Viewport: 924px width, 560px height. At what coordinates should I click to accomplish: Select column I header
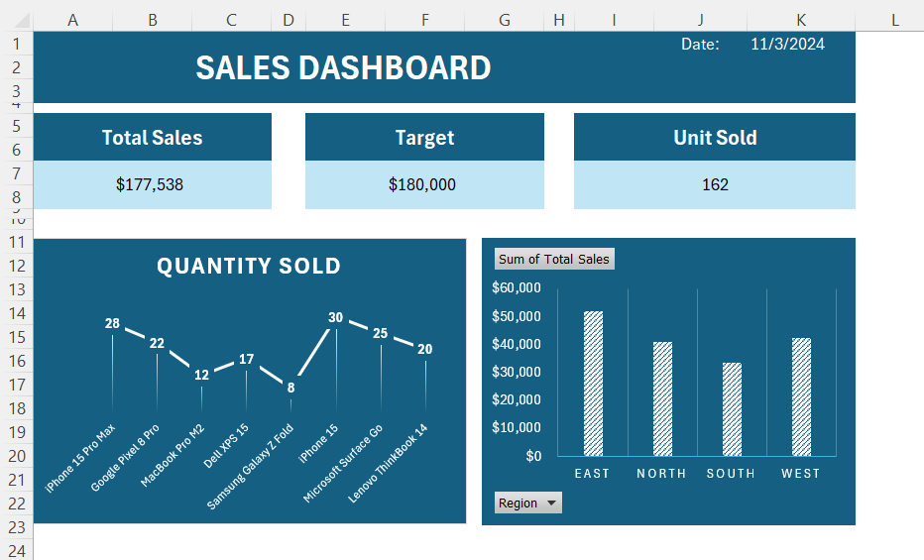tap(614, 21)
